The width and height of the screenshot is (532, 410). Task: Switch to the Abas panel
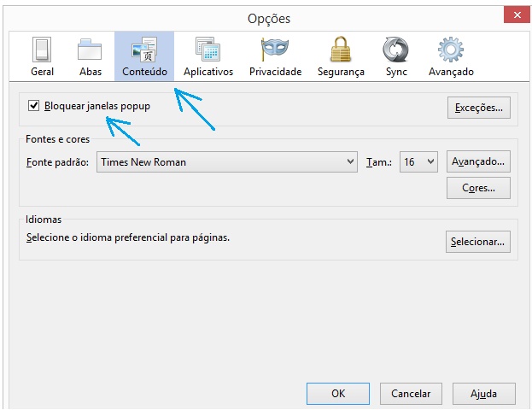pos(91,56)
